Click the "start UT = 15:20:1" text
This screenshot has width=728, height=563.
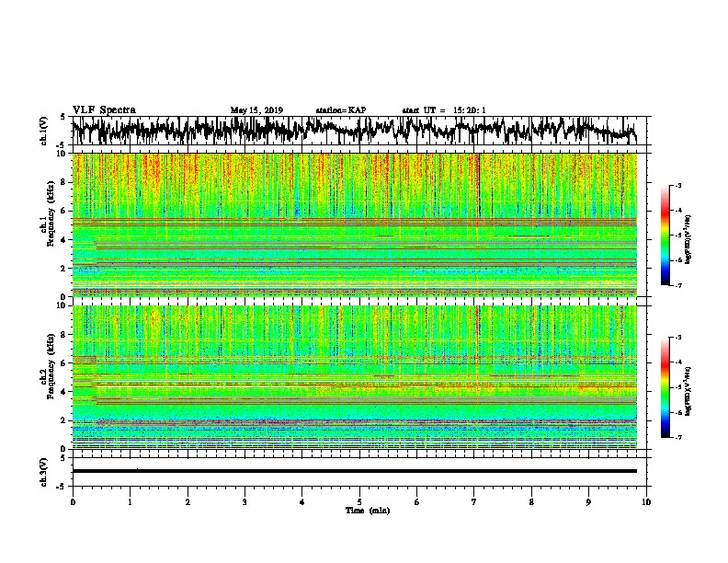tap(444, 110)
